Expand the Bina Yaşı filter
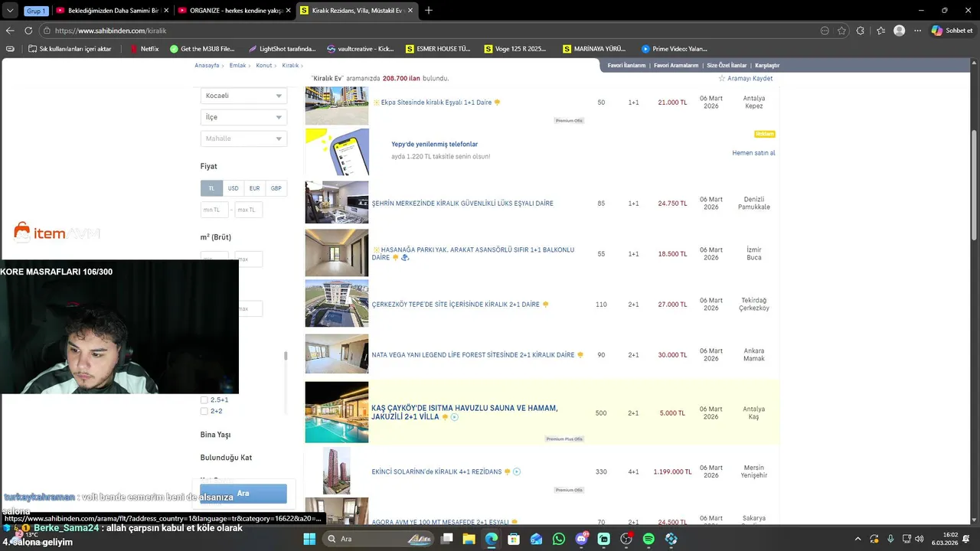 point(215,435)
